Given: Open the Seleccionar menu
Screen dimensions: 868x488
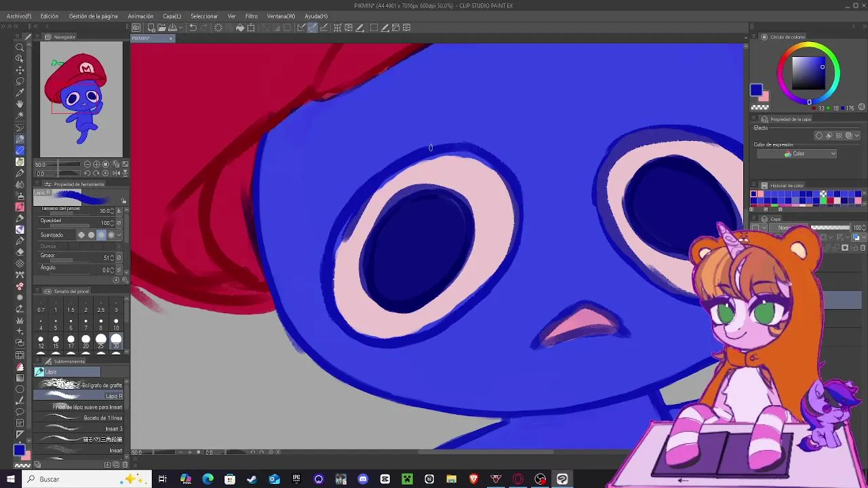Looking at the screenshot, I should (204, 16).
